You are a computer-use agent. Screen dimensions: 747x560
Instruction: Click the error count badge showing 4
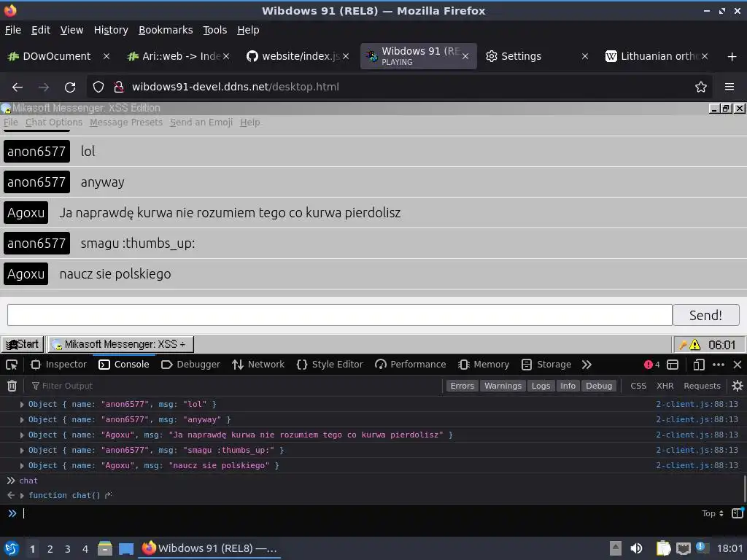[651, 365]
